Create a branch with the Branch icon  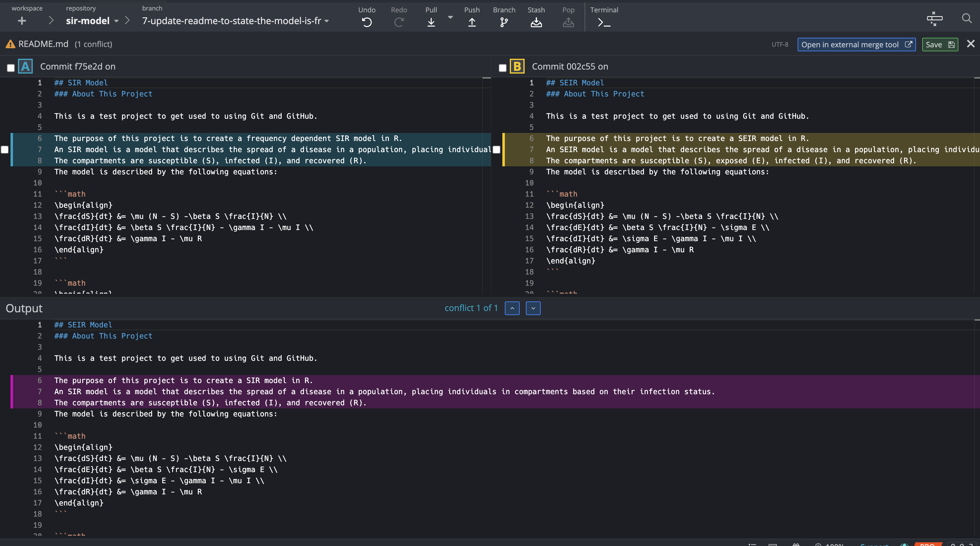click(x=504, y=23)
